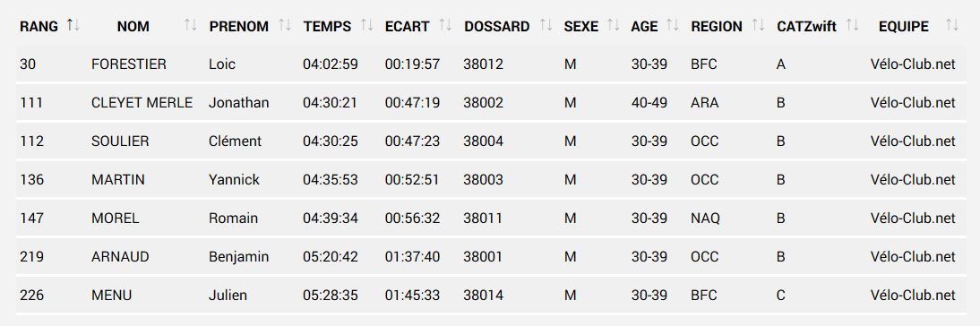Toggle sort arrows next to PRENOM

[285, 26]
